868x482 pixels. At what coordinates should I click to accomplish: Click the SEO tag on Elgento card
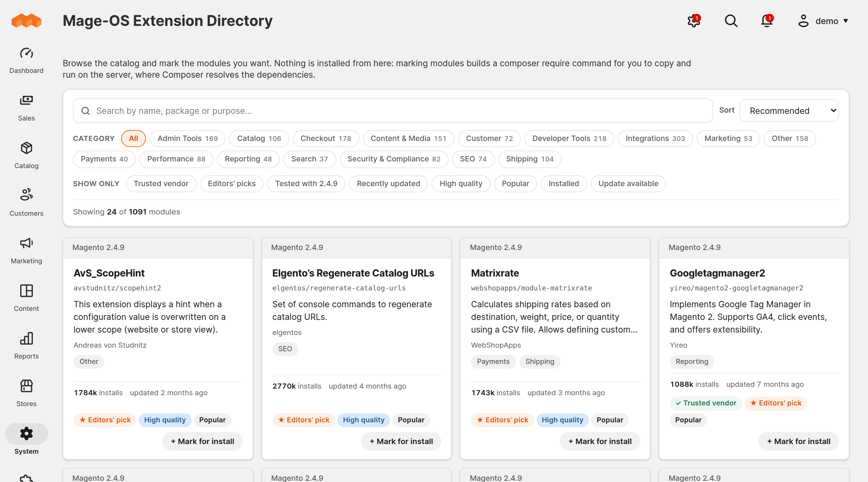click(x=285, y=349)
